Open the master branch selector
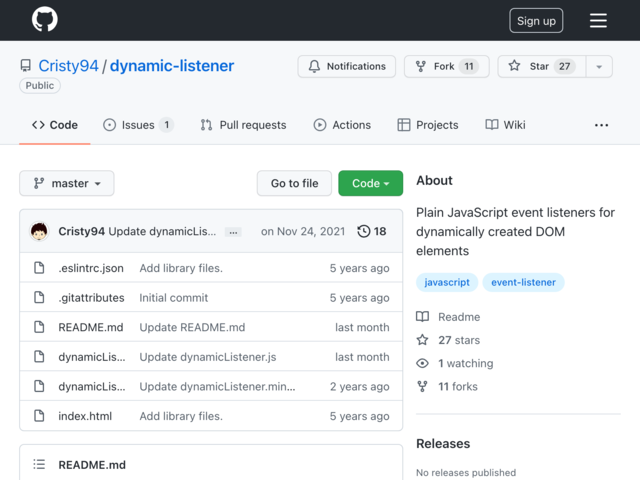Screen dimensions: 640x480 coord(67,183)
